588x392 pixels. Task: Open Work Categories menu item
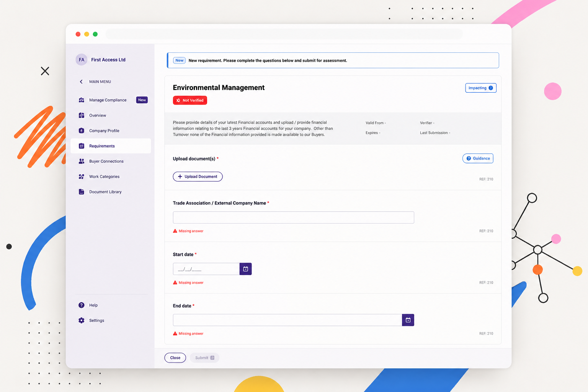pyautogui.click(x=111, y=176)
